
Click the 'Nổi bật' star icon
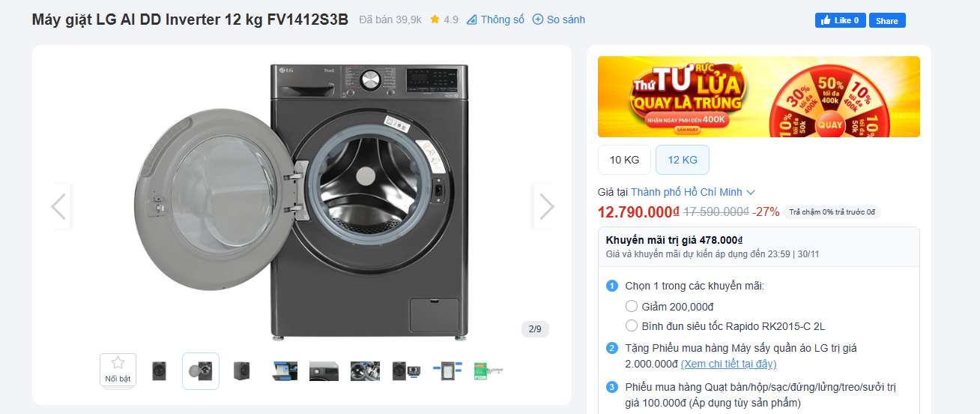(x=118, y=364)
